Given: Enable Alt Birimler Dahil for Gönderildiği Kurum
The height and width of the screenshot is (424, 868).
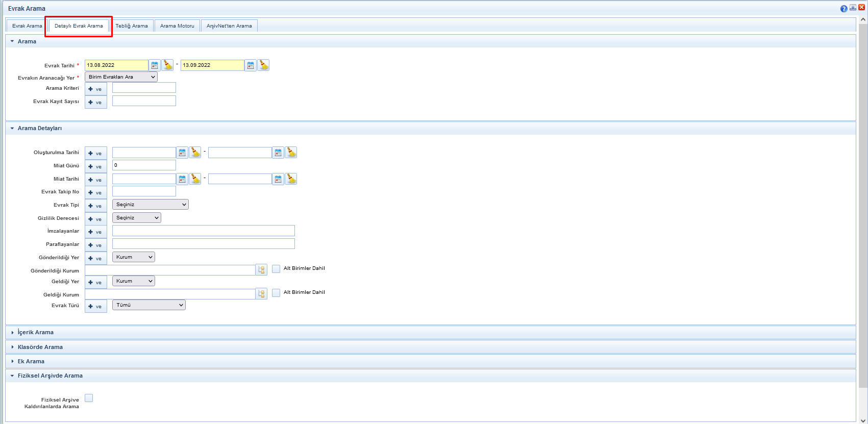Looking at the screenshot, I should 276,269.
